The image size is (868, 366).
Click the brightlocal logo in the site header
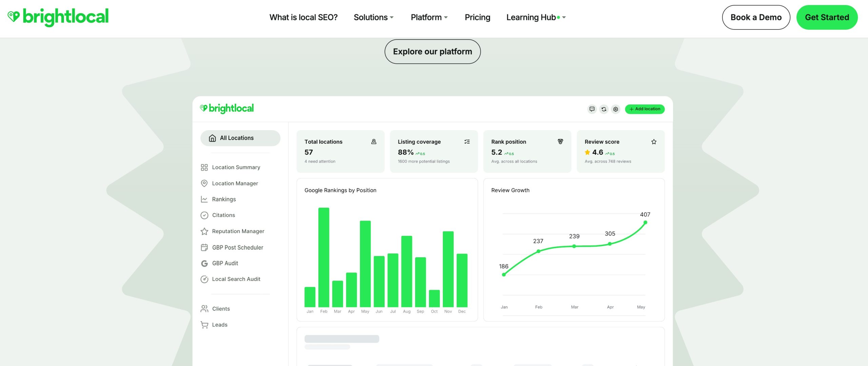(58, 17)
